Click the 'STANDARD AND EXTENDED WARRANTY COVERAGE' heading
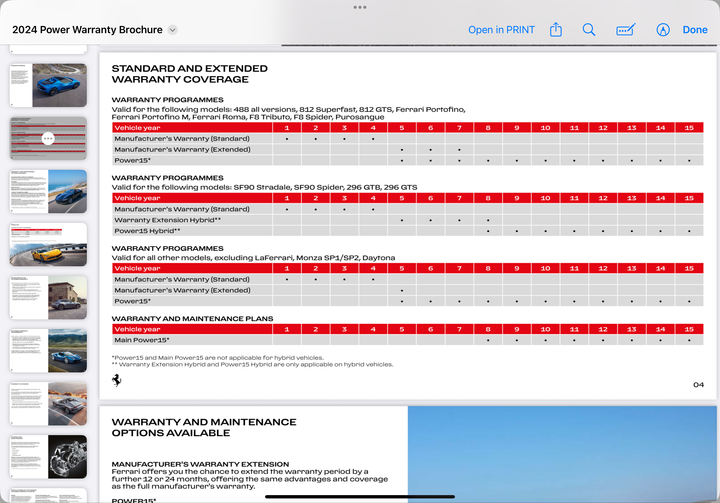The height and width of the screenshot is (503, 720). [190, 74]
